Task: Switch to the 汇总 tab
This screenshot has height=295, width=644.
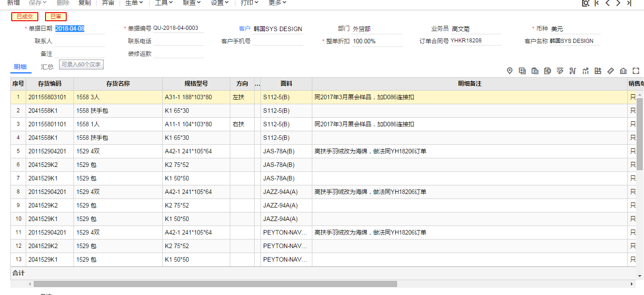Action: [x=47, y=67]
